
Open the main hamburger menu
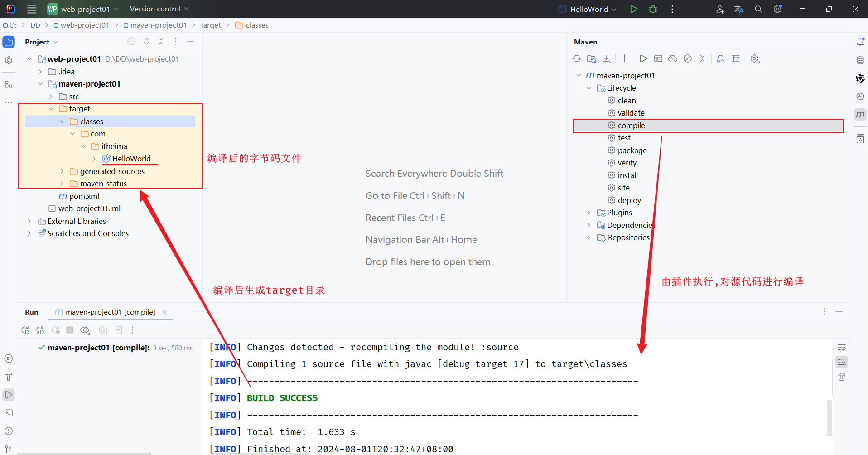(31, 9)
